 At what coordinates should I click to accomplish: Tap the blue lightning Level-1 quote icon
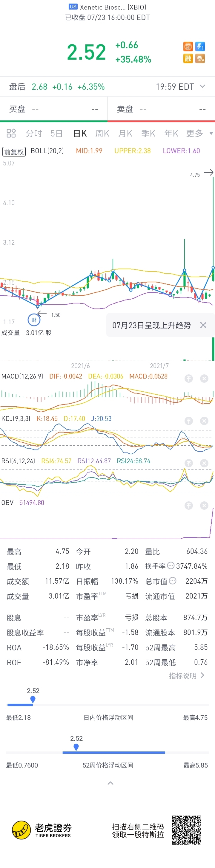[200, 46]
